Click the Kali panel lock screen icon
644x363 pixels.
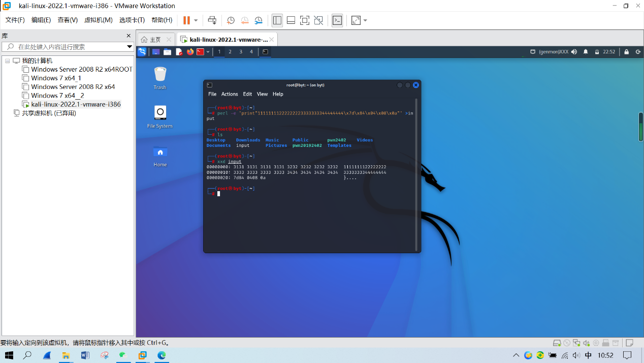coord(626,51)
